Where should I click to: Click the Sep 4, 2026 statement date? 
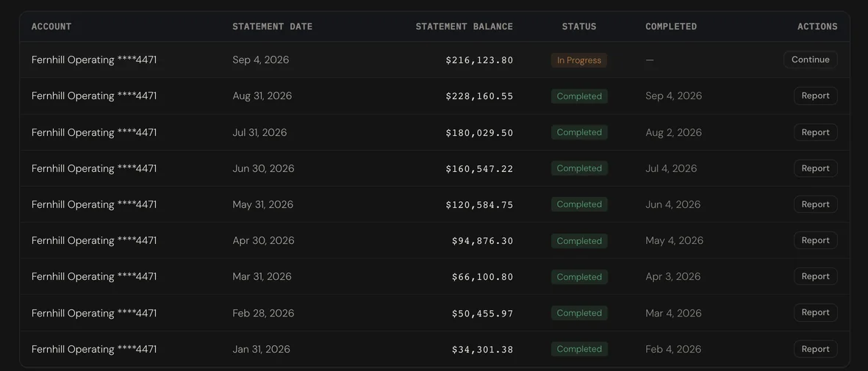click(x=261, y=60)
